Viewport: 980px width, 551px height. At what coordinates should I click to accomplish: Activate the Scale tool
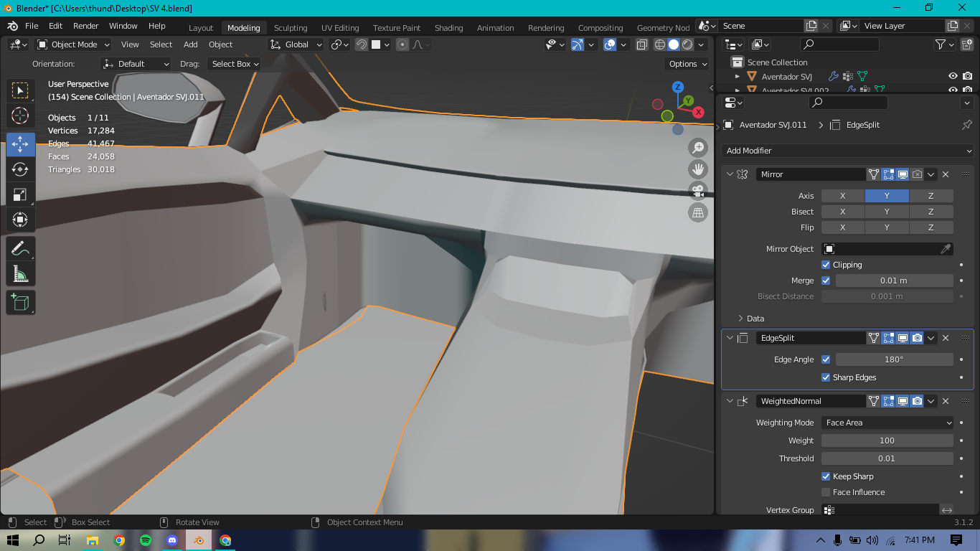(x=20, y=194)
